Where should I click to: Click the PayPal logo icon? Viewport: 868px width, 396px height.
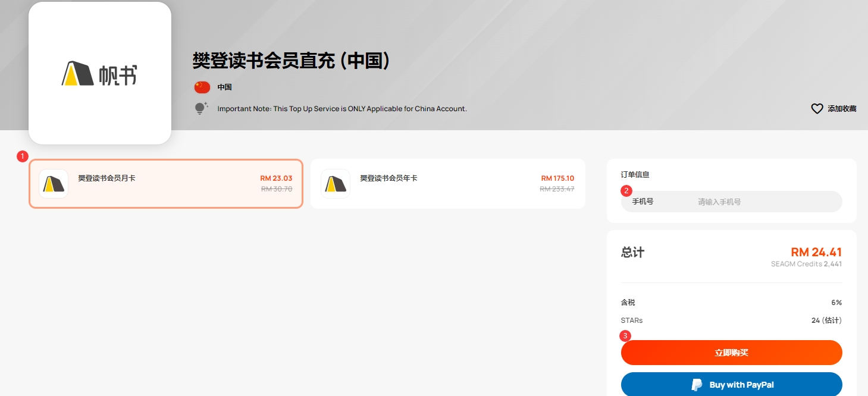(697, 385)
